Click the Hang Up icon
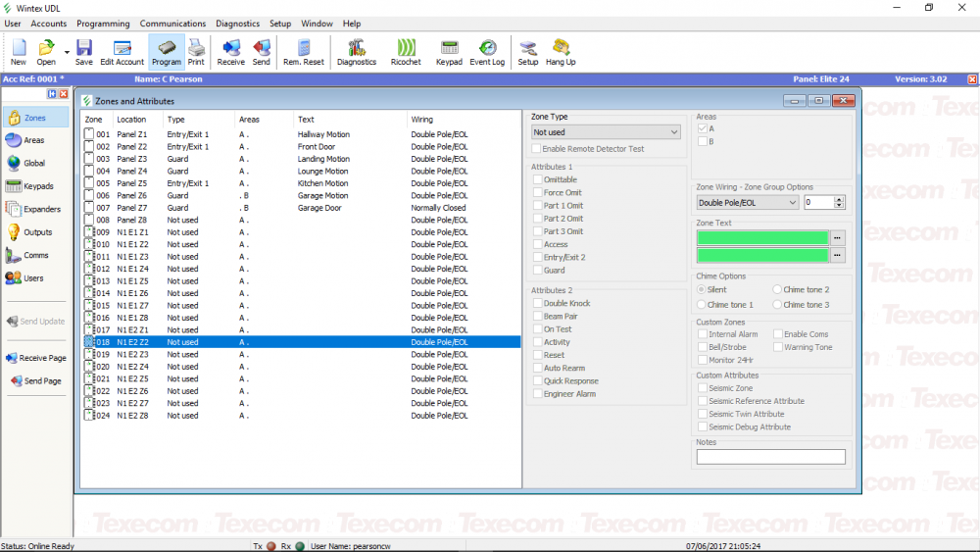980x552 pixels. coord(561,52)
